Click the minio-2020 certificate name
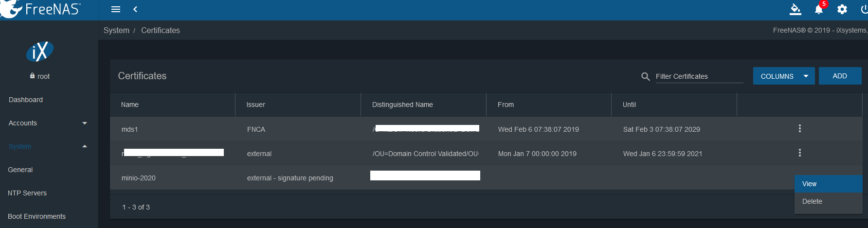Screen dimensions: 868x228 pyautogui.click(x=139, y=178)
